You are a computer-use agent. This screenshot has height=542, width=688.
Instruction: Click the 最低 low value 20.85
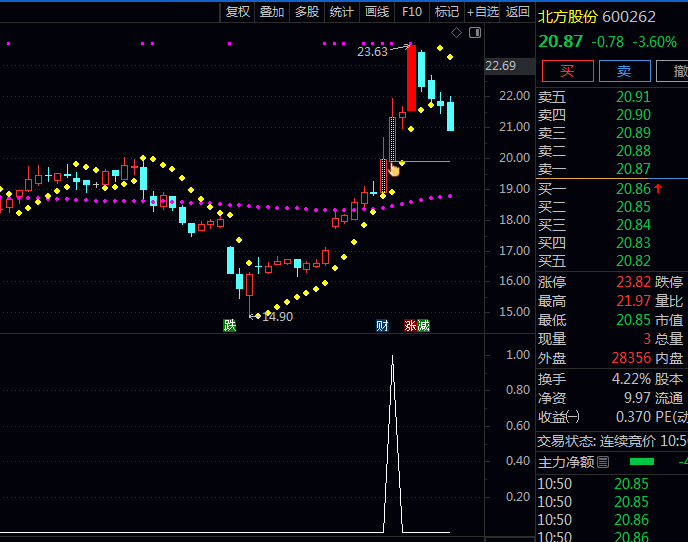point(633,320)
